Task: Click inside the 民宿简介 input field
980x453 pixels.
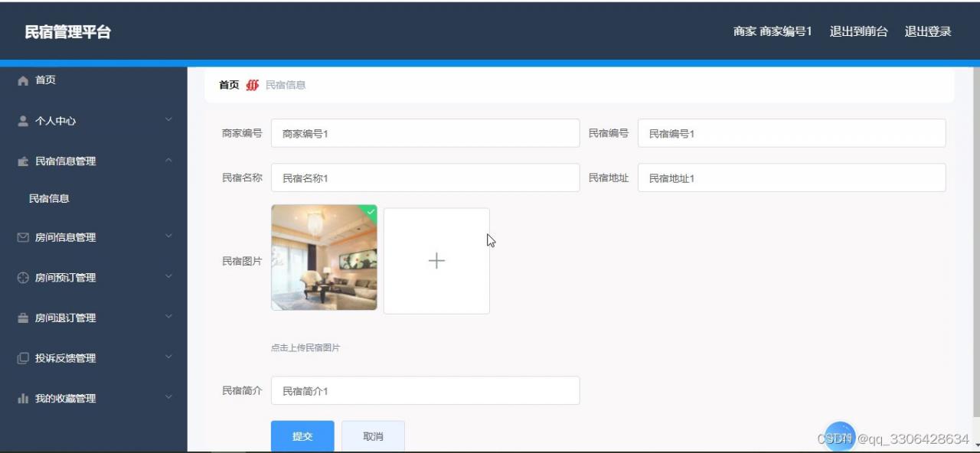Action: (425, 390)
